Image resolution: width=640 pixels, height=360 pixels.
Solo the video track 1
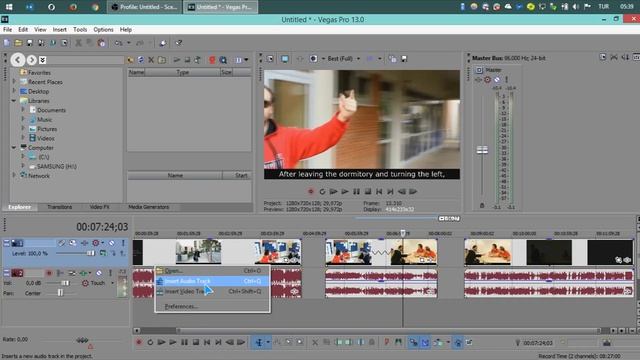tap(122, 243)
